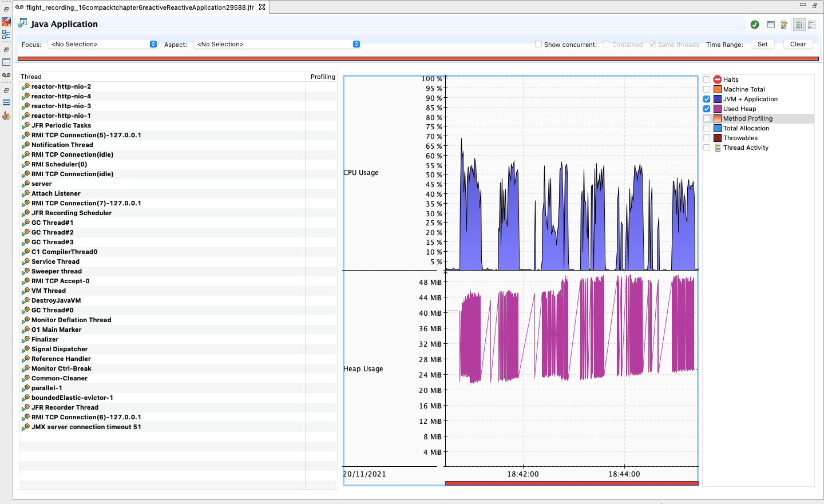Screen dimensions: 824x504
Task: Click the Thread Activity legend icon
Action: [x=718, y=148]
